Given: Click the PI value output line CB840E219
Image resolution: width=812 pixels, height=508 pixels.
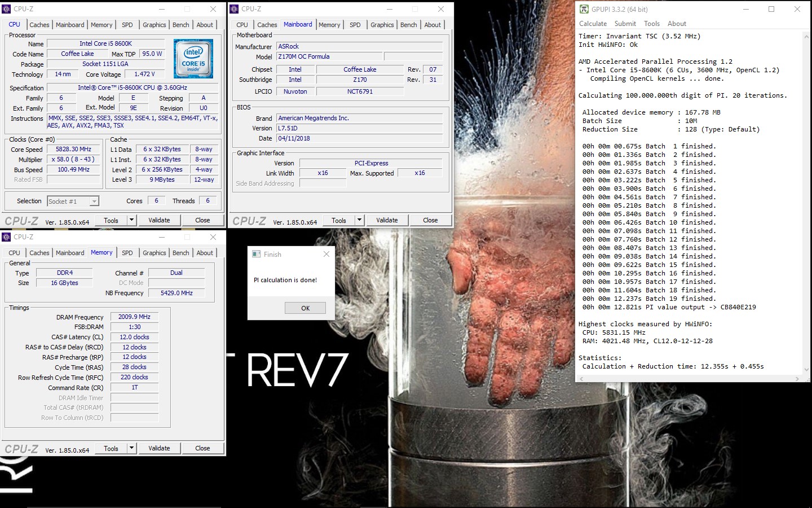Looking at the screenshot, I should coord(669,307).
